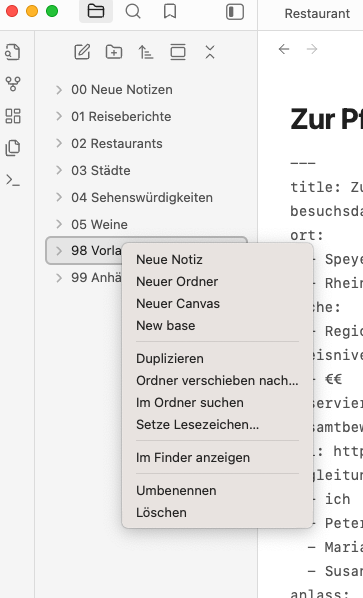Change sort order icon

pyautogui.click(x=146, y=52)
